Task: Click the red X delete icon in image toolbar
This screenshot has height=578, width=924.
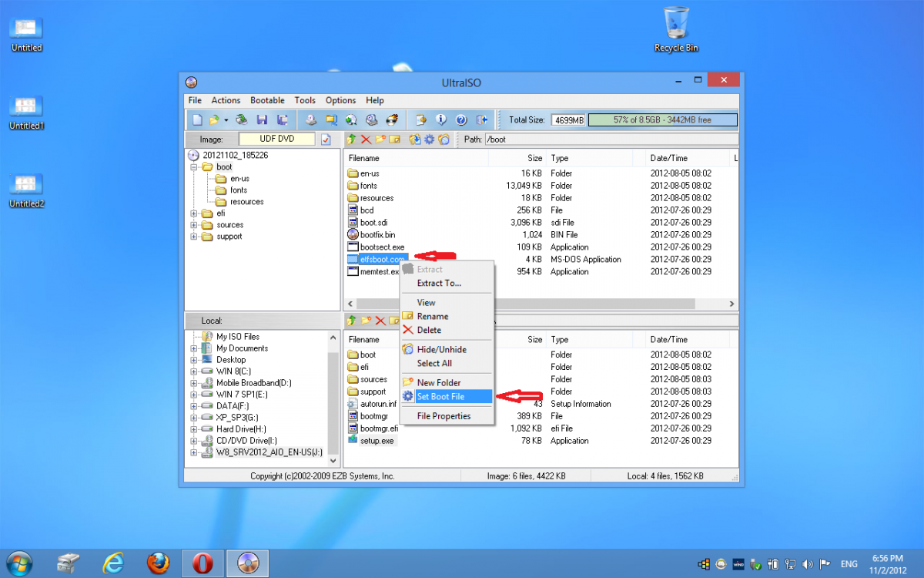Action: pos(366,139)
